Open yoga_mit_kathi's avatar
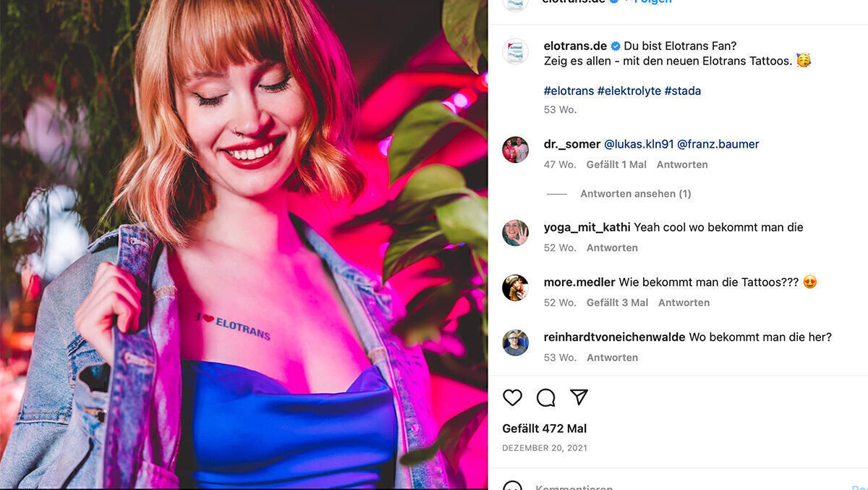 point(515,233)
